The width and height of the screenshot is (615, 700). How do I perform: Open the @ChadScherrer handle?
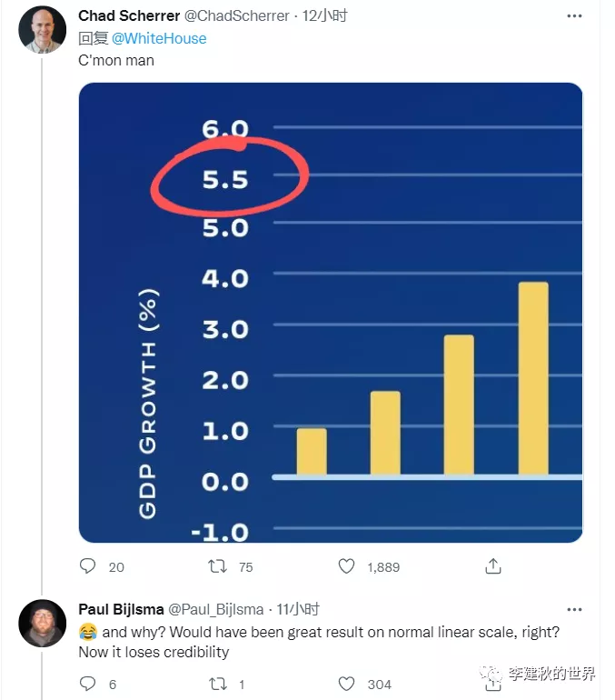pyautogui.click(x=236, y=15)
